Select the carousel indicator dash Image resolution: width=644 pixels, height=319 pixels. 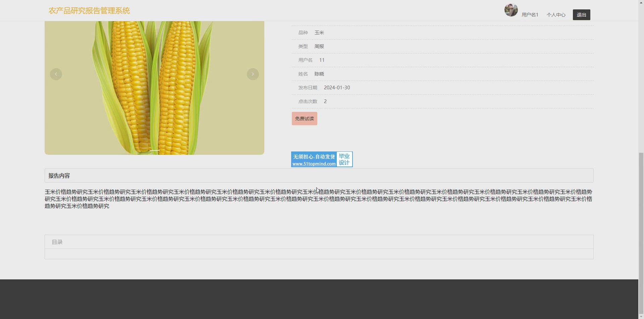(x=154, y=150)
